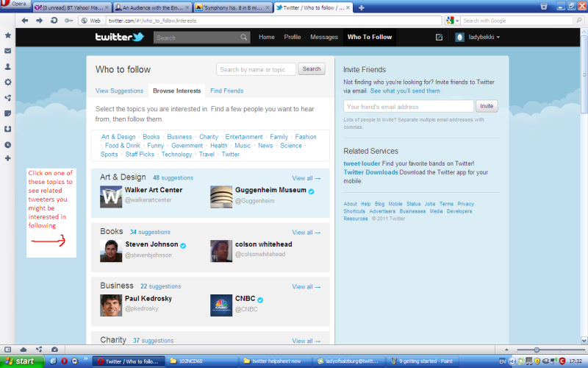588x368 pixels.
Task: Open Messages in the Twitter nav bar
Action: point(324,38)
